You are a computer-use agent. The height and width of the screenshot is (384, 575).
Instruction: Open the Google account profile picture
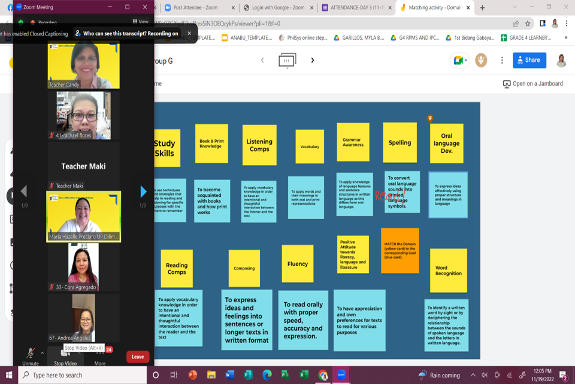click(x=561, y=60)
